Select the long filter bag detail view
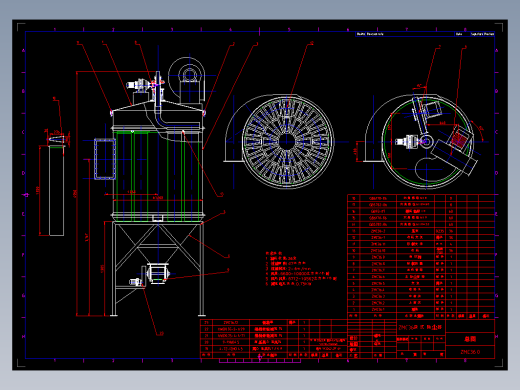520x390 pixels. click(56, 190)
